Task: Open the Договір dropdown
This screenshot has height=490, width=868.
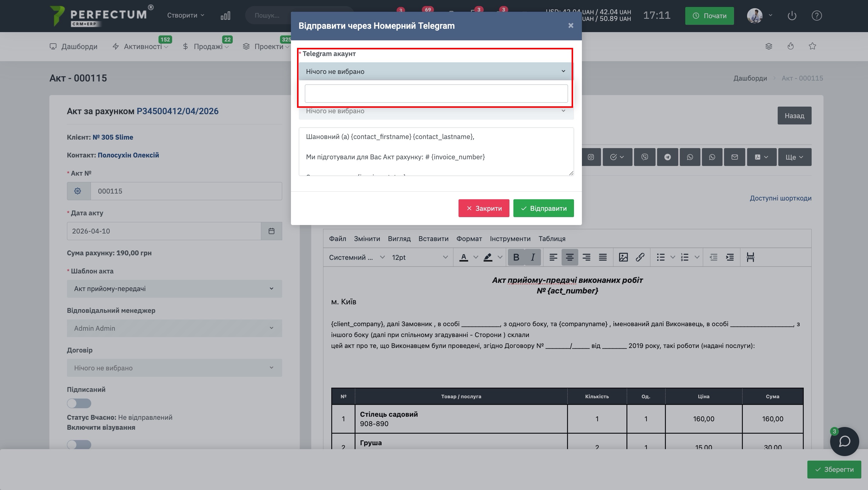Action: [x=174, y=368]
